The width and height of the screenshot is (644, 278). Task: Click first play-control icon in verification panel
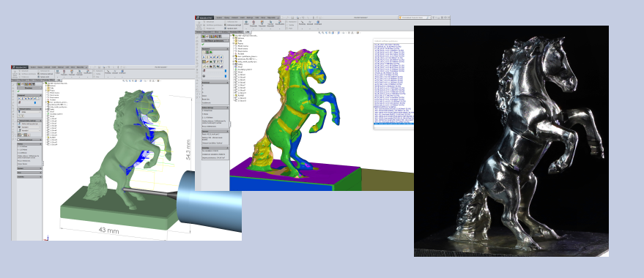204,57
